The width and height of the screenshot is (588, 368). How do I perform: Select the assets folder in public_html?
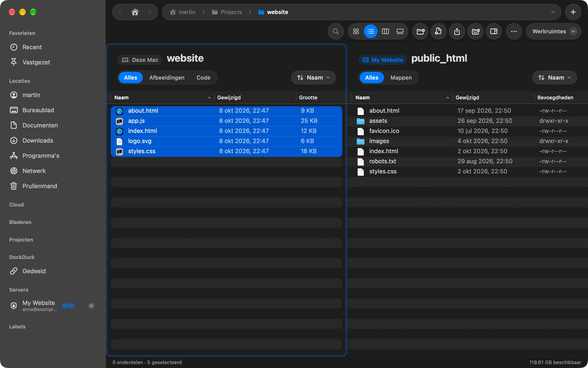pyautogui.click(x=467, y=121)
